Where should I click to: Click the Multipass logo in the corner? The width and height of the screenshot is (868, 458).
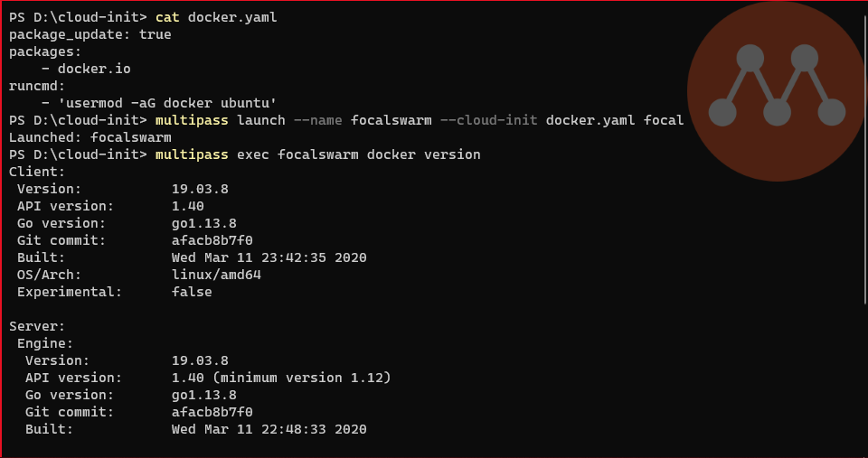(x=777, y=90)
